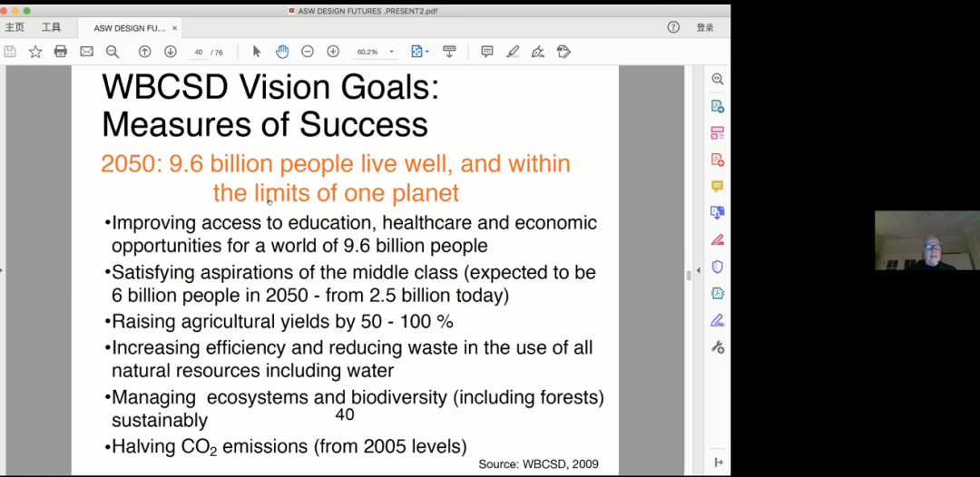
Task: Open the search tool in the right panel
Action: [718, 79]
